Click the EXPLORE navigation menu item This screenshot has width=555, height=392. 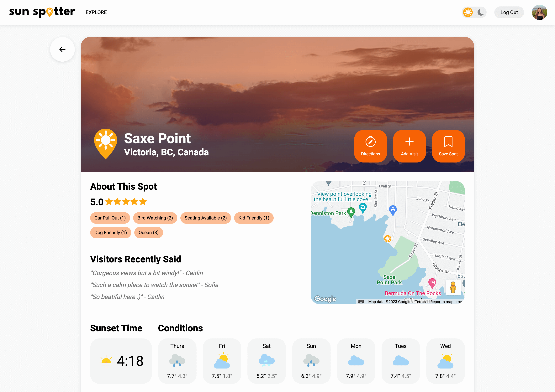point(96,12)
